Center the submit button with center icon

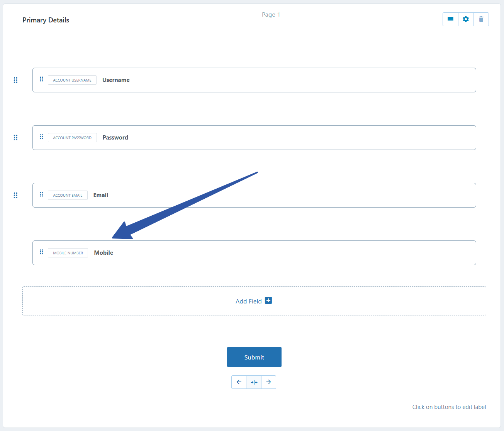(254, 382)
